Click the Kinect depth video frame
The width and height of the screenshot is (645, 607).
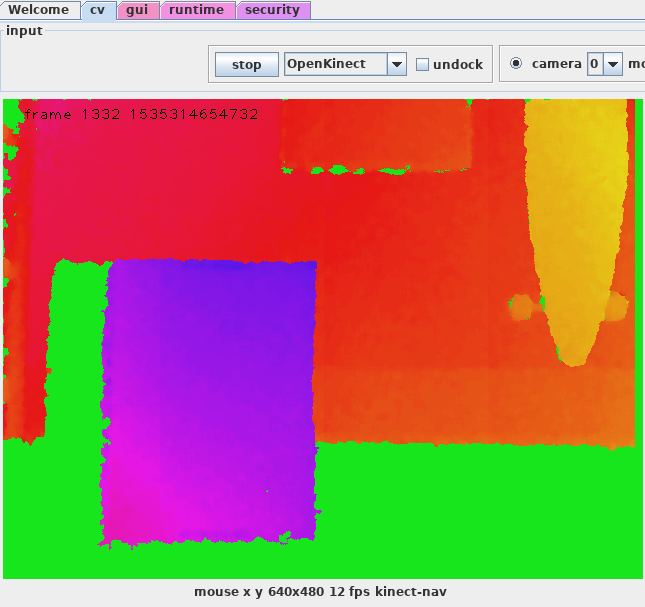click(322, 338)
